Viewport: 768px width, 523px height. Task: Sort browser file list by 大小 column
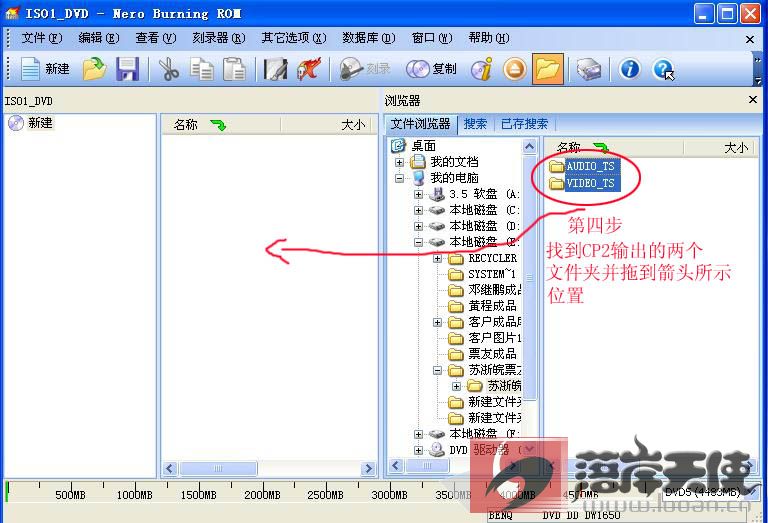[720, 147]
